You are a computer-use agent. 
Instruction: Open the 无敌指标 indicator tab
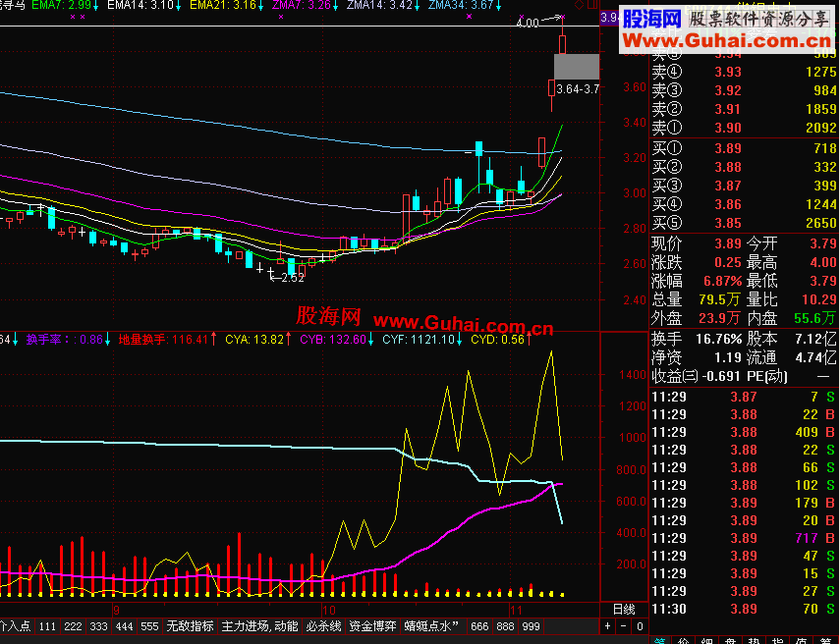191,625
